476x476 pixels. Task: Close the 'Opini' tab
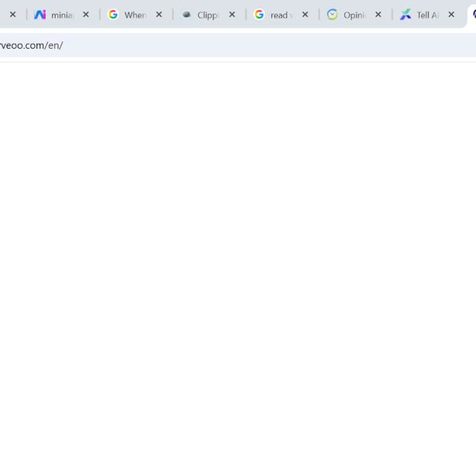[378, 15]
